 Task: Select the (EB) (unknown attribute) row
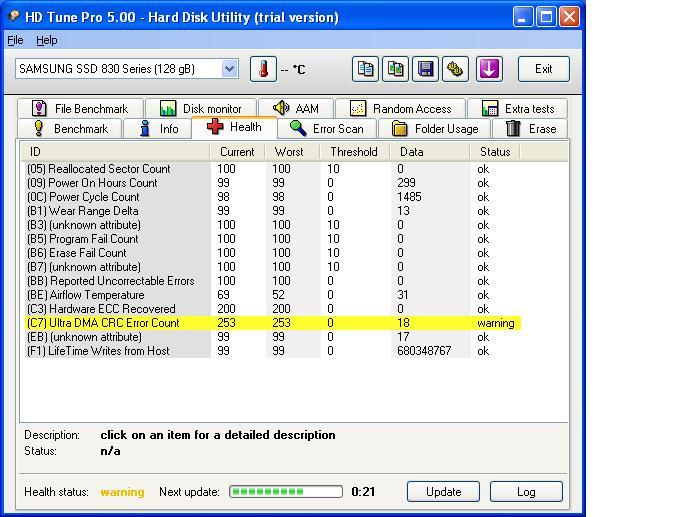pyautogui.click(x=271, y=337)
